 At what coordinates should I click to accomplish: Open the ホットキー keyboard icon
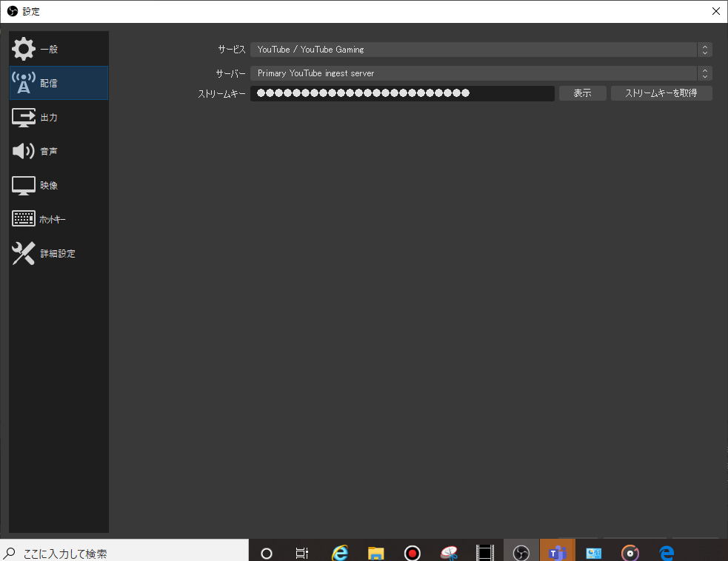point(23,218)
